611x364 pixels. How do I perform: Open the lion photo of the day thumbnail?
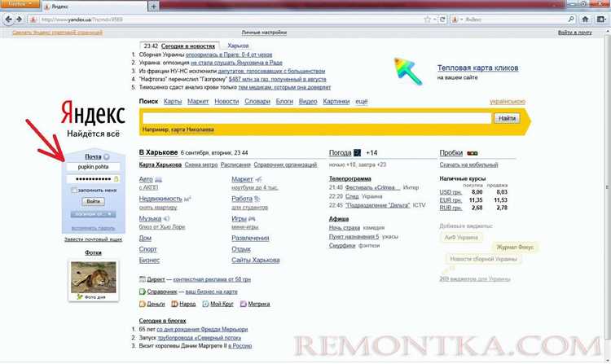pyautogui.click(x=94, y=277)
